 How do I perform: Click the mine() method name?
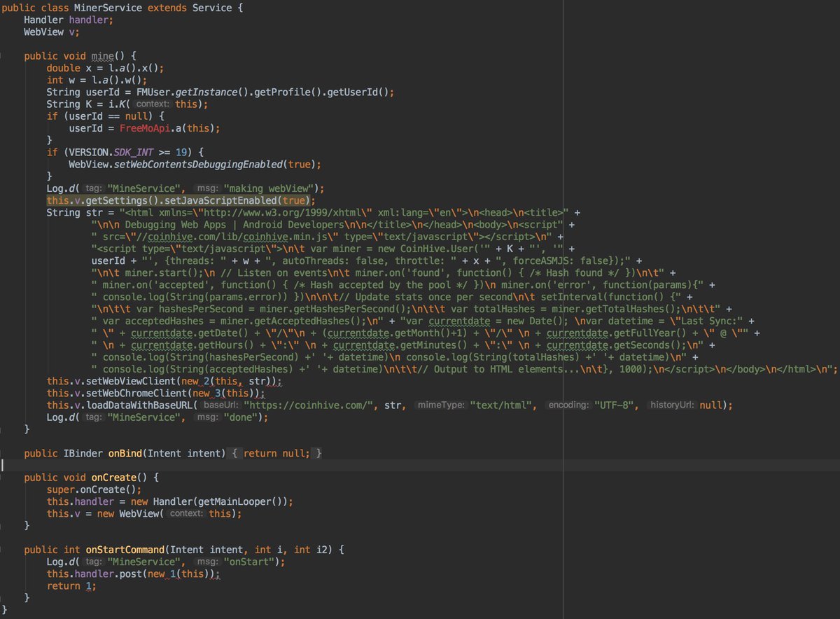pos(103,56)
